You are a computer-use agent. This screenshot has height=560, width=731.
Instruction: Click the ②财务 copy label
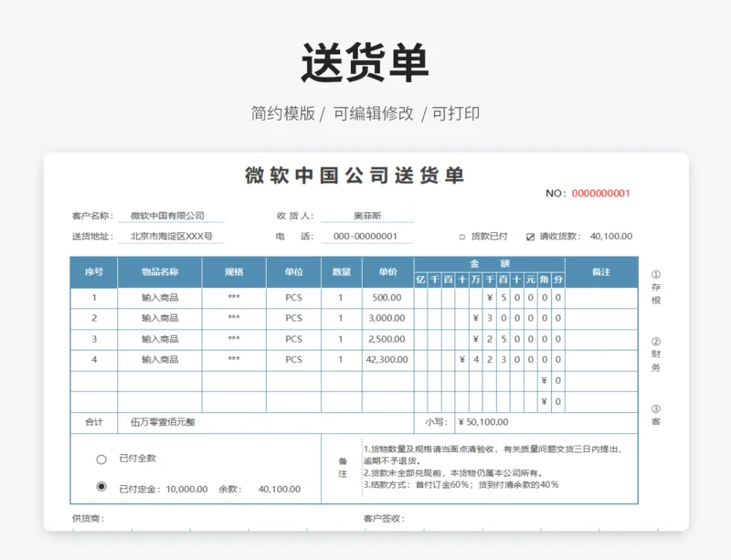pyautogui.click(x=656, y=354)
